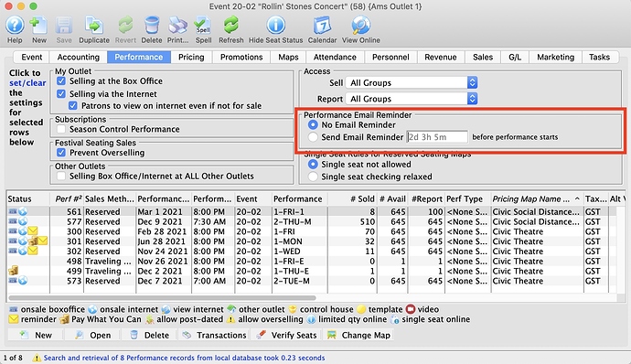
Task: Click the Verify Seats button
Action: (286, 335)
